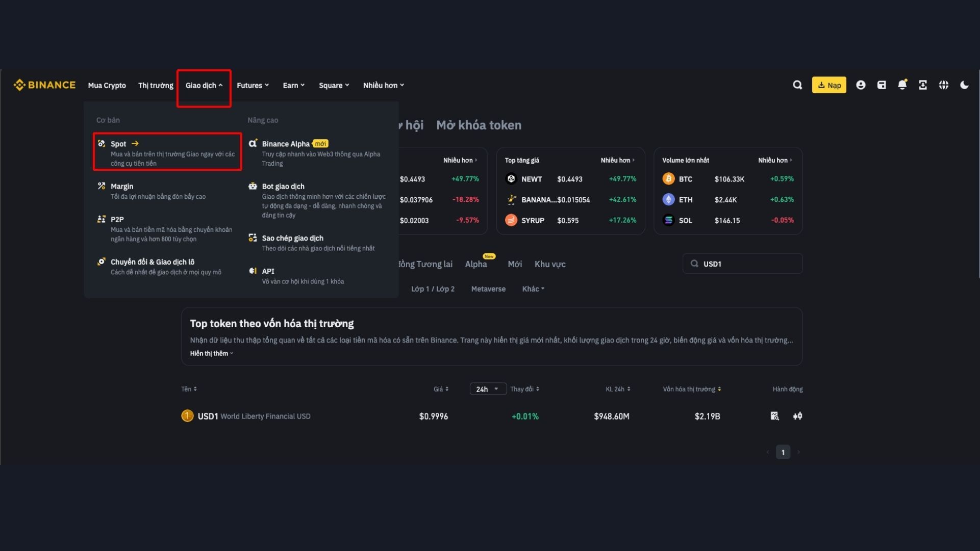Click the trading bot icon
980x551 pixels.
coord(253,186)
